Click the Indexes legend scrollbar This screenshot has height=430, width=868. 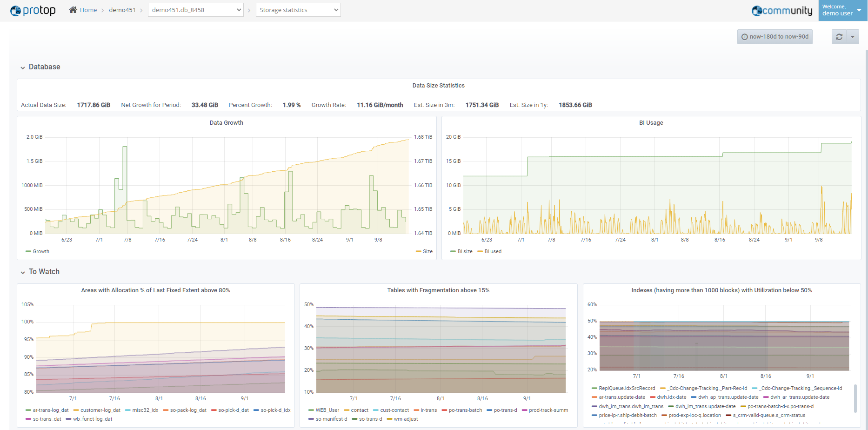[855, 398]
